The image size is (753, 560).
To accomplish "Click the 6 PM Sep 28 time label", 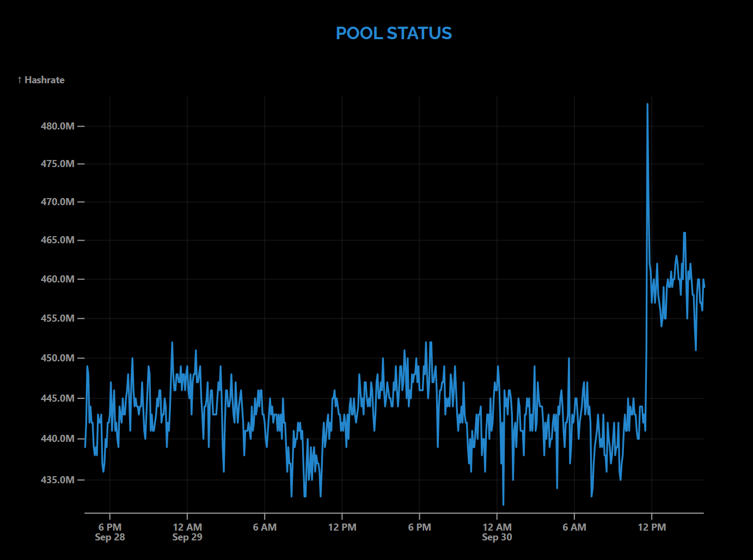I will [x=110, y=532].
